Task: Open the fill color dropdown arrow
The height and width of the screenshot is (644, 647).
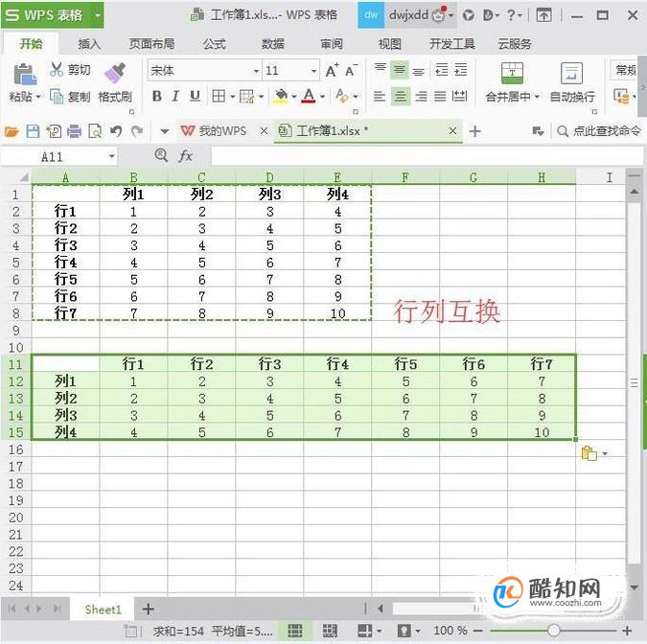Action: pyautogui.click(x=294, y=97)
